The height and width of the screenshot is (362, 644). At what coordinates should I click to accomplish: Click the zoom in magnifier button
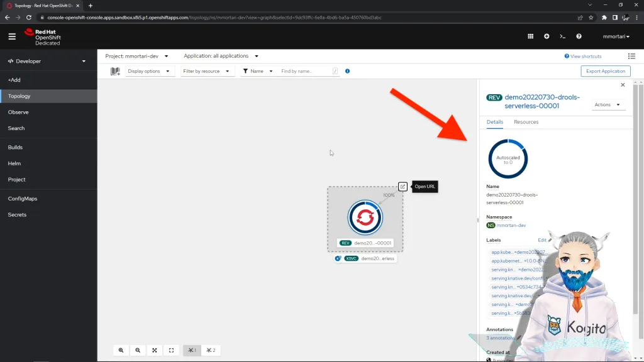[121, 350]
